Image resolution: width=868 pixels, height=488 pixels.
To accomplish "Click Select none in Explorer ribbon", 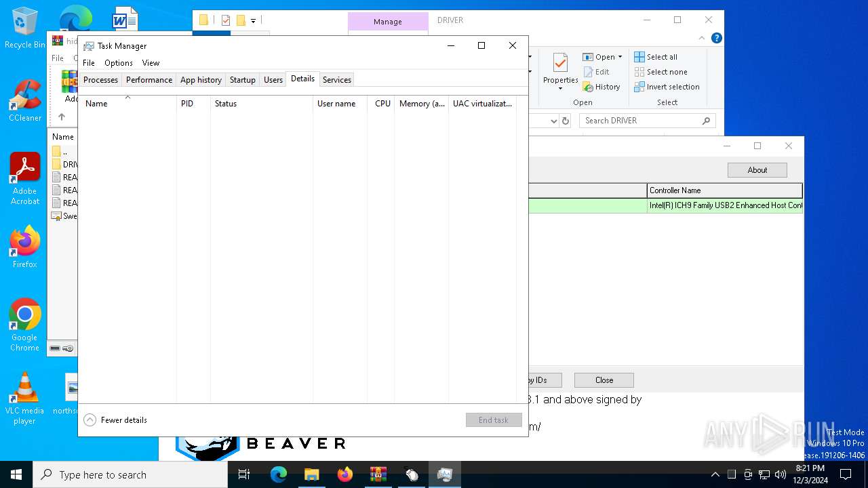I will [x=660, y=72].
